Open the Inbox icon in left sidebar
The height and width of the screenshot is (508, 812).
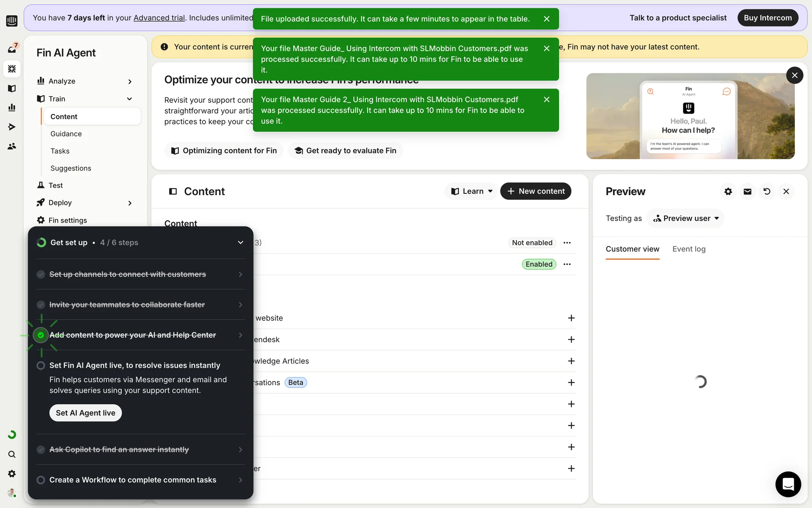click(x=12, y=49)
